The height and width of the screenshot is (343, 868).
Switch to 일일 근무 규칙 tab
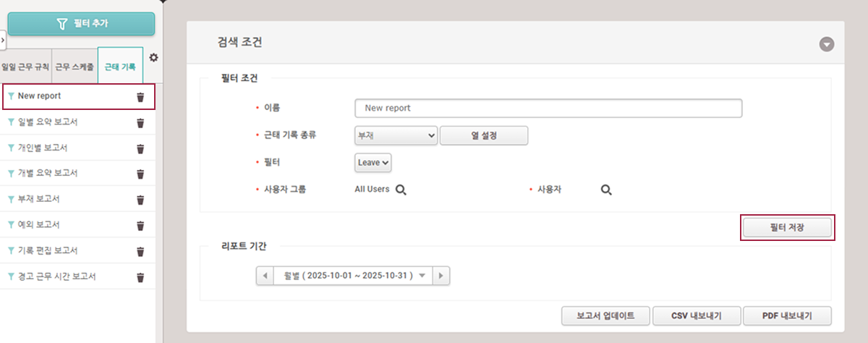tap(26, 67)
